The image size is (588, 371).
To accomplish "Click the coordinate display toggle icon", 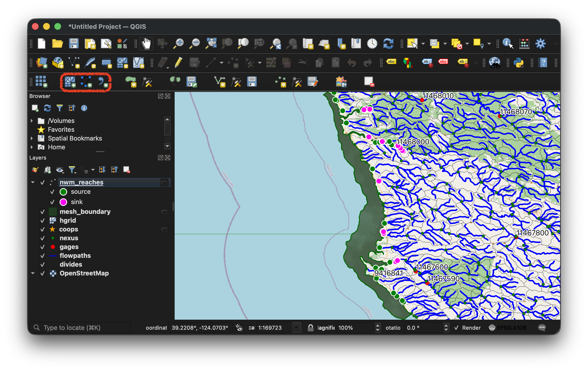I will (239, 327).
